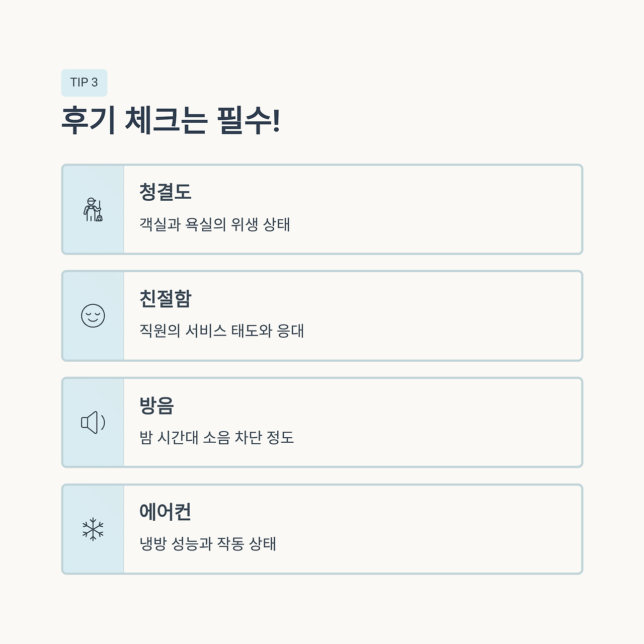Image resolution: width=644 pixels, height=644 pixels.
Task: Click the 방음 card title
Action: click(x=156, y=406)
